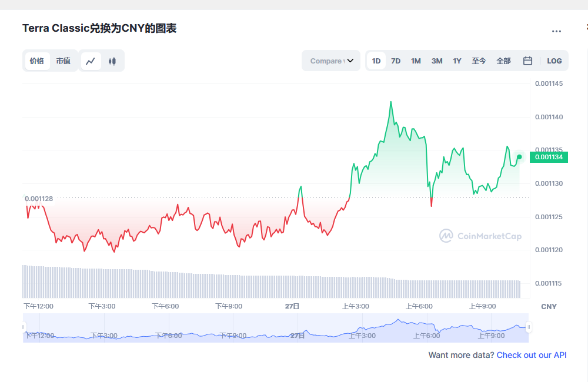Screen dimensions: 588x382
Task: Select the candlestick chart icon
Action: pyautogui.click(x=112, y=61)
